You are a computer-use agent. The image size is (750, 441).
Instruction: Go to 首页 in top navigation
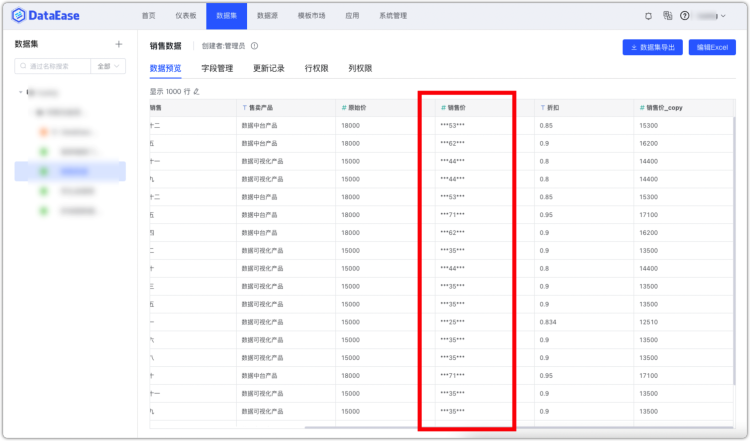148,16
